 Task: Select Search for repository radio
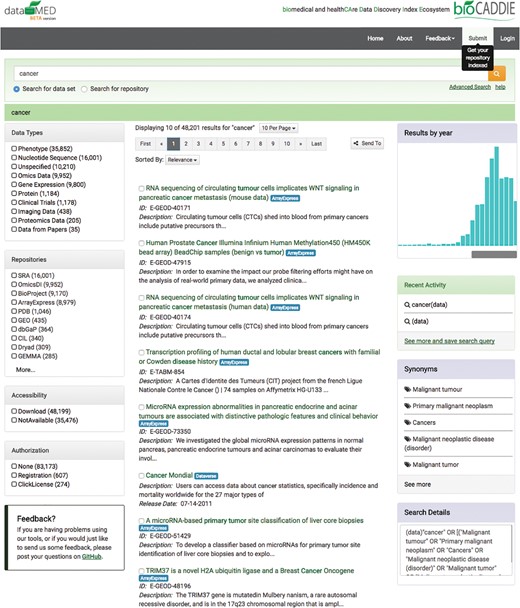click(84, 89)
